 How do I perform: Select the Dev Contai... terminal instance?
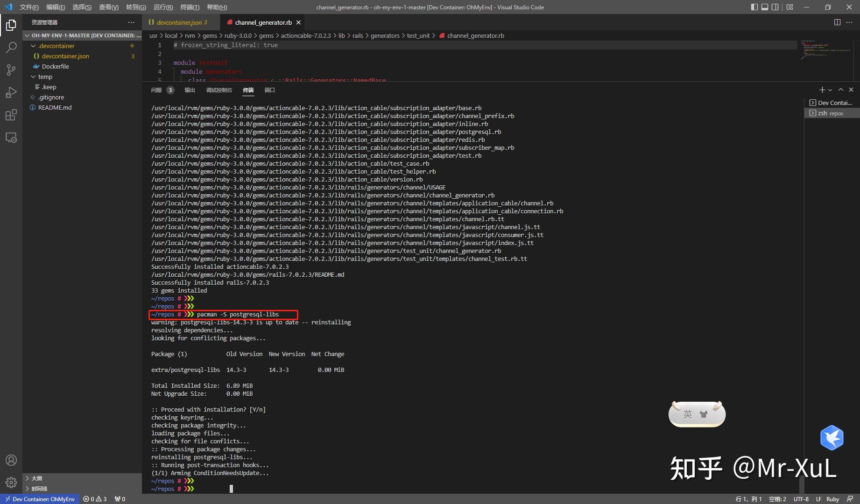tap(832, 103)
